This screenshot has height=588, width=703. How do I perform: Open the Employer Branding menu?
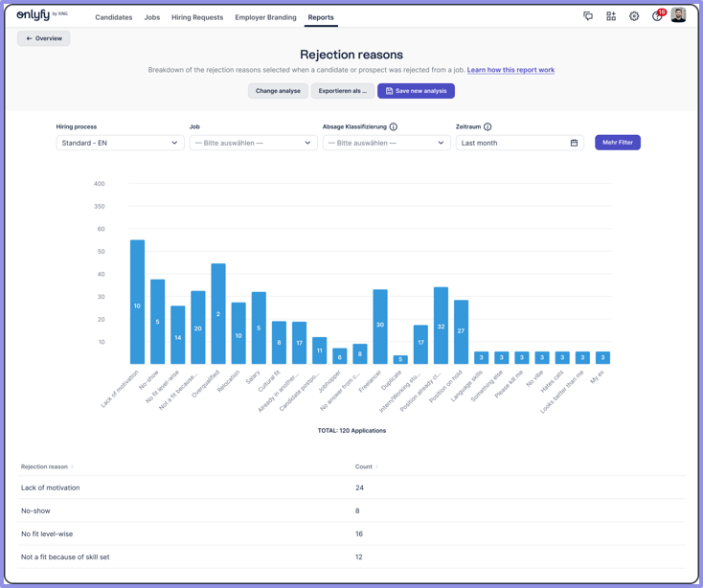[265, 17]
